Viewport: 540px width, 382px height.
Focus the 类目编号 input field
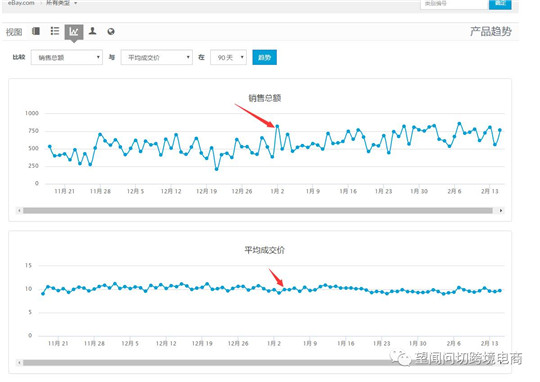point(454,3)
